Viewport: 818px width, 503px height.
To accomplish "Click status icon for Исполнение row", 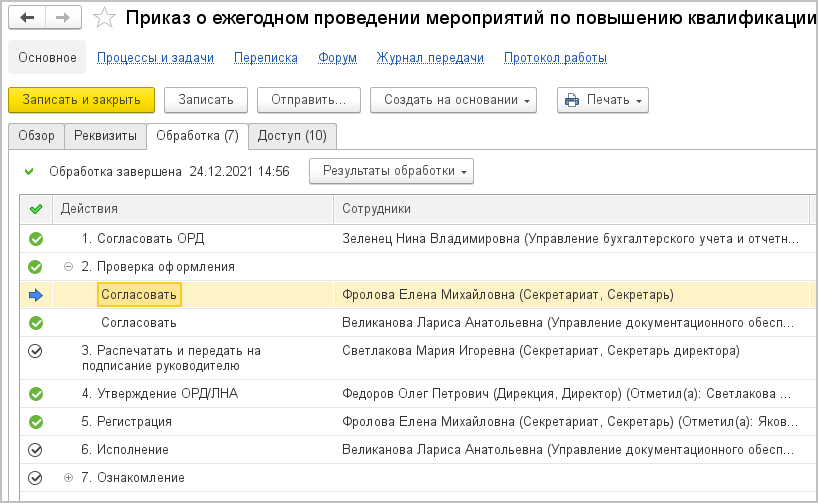I will click(x=36, y=450).
